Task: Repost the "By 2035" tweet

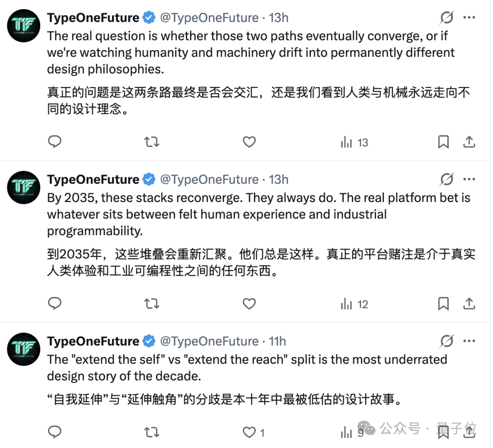Action: pos(152,303)
